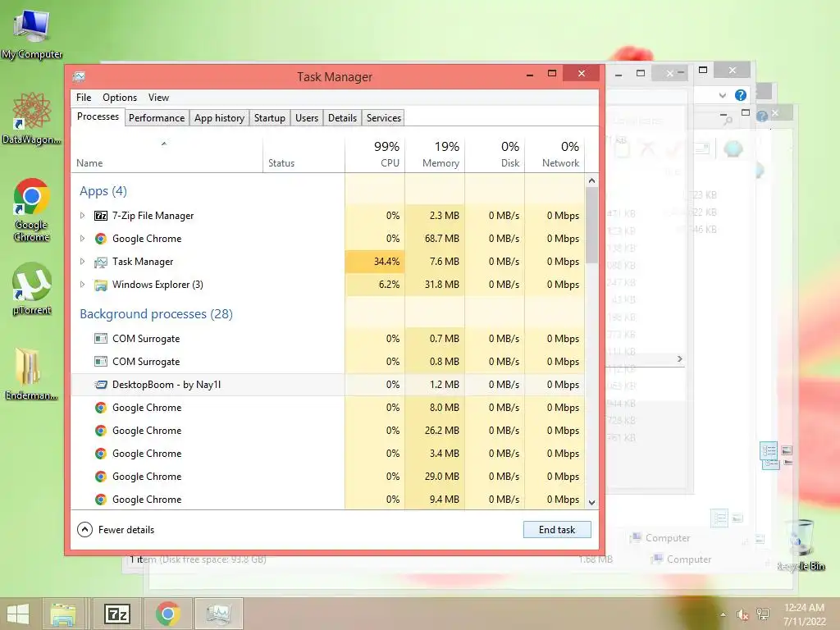Click the Task Manager 34.4% CPU cell
The height and width of the screenshot is (630, 840).
point(375,262)
